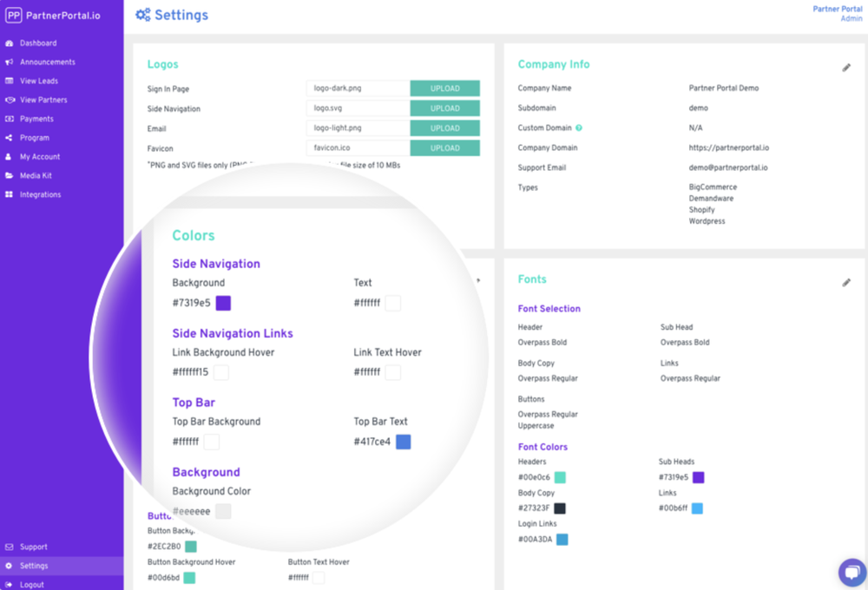Select the Announcements megaphone icon
868x590 pixels.
[10, 62]
